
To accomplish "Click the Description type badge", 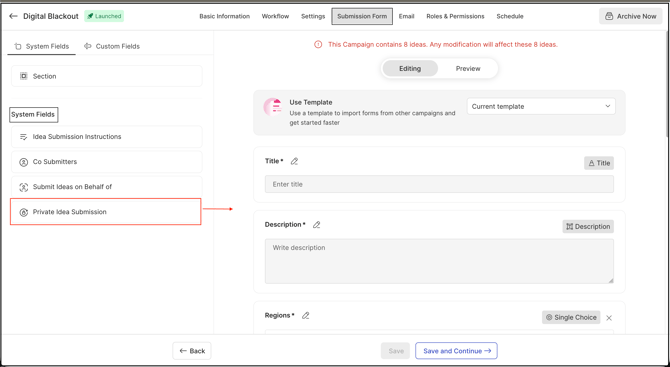I will click(x=588, y=226).
